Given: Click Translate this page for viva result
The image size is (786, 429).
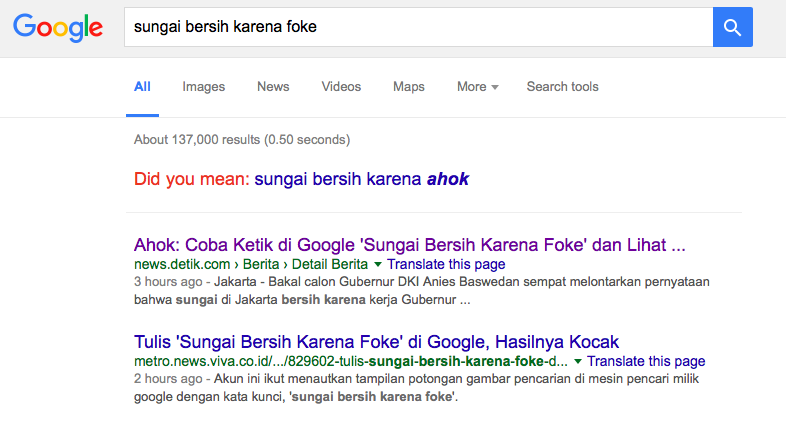Looking at the screenshot, I should (x=646, y=361).
